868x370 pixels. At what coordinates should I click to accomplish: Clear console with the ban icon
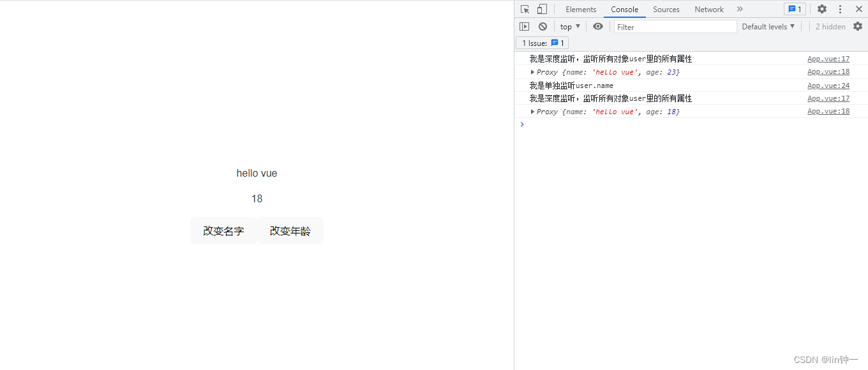[x=542, y=27]
